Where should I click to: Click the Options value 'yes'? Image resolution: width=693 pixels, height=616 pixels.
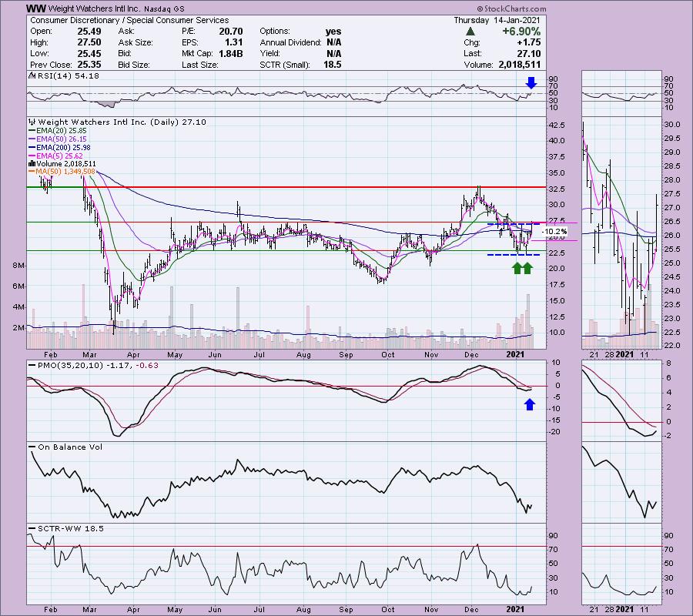tap(333, 32)
